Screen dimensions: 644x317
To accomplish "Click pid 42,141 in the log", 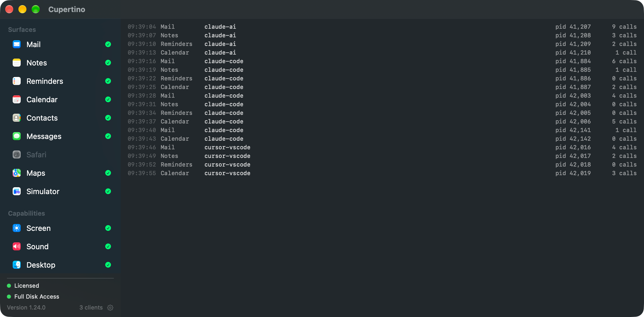I will pyautogui.click(x=573, y=130).
